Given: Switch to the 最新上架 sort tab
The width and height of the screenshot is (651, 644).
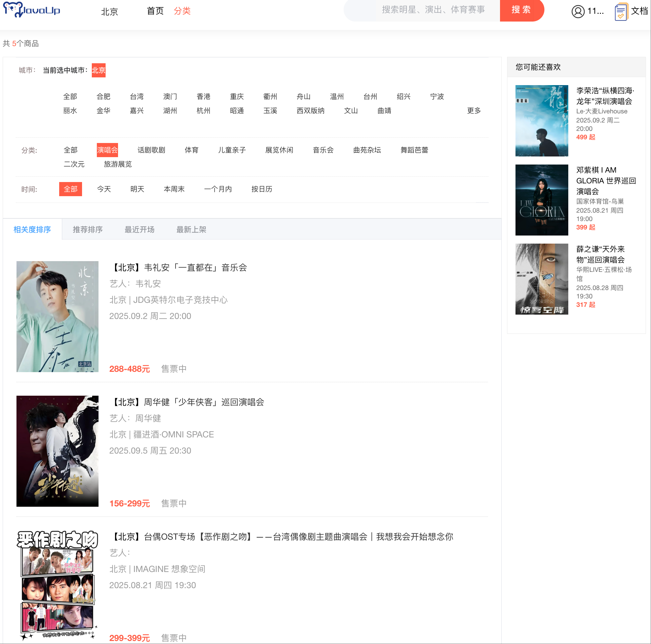Looking at the screenshot, I should click(191, 229).
